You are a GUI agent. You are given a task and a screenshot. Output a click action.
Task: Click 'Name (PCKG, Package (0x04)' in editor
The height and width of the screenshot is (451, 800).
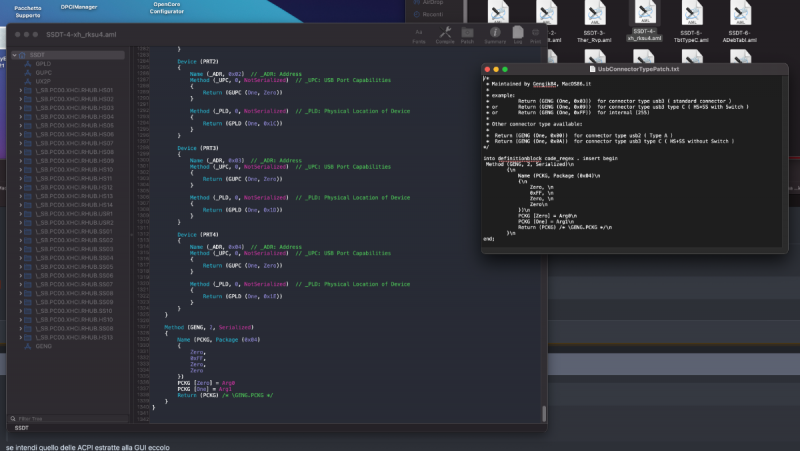[x=218, y=339]
